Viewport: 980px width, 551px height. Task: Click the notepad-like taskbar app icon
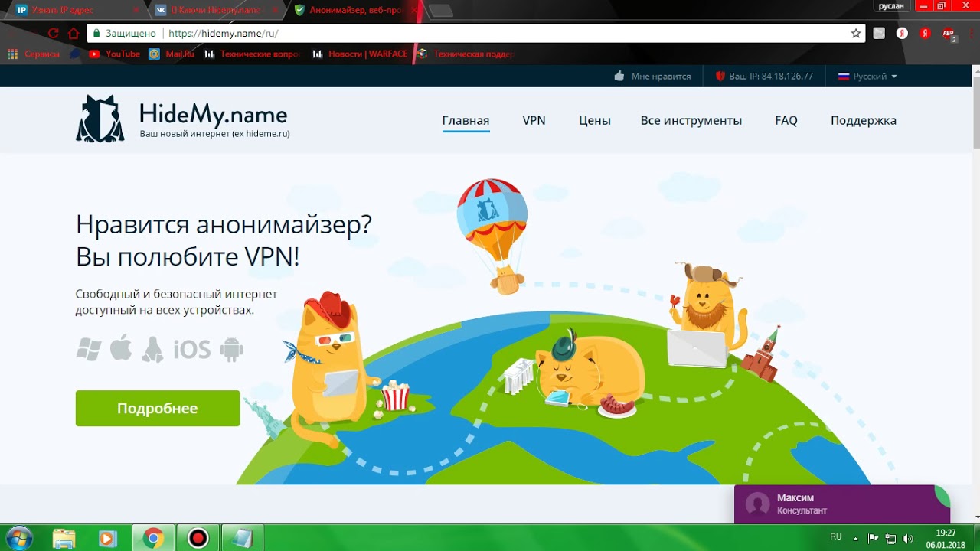243,538
